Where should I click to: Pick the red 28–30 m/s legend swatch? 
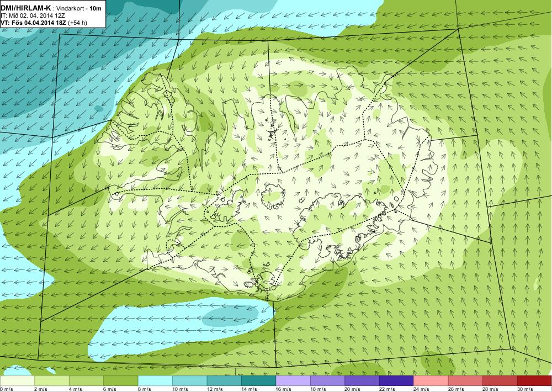coord(500,381)
